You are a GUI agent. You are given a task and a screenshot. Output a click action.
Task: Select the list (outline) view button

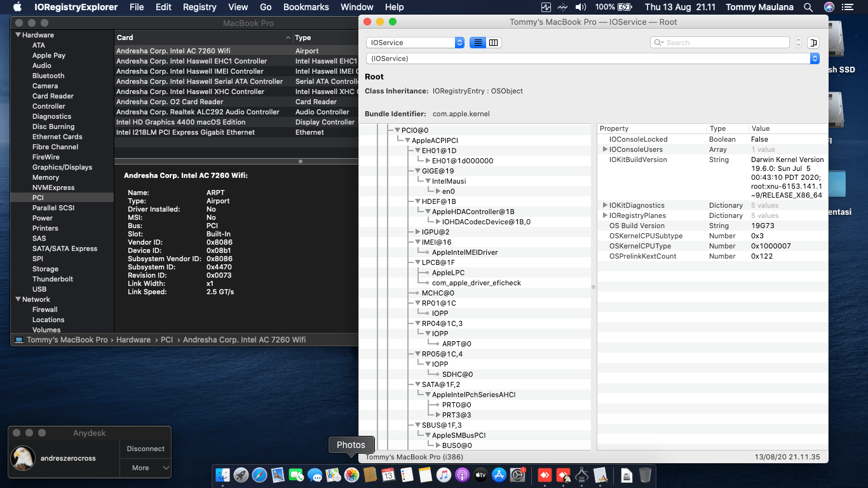478,43
